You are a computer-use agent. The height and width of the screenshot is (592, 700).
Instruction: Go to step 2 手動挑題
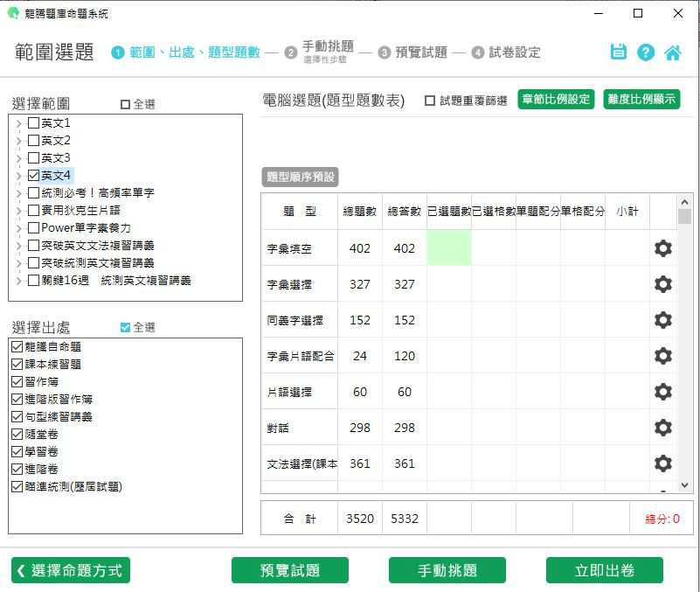[x=320, y=52]
